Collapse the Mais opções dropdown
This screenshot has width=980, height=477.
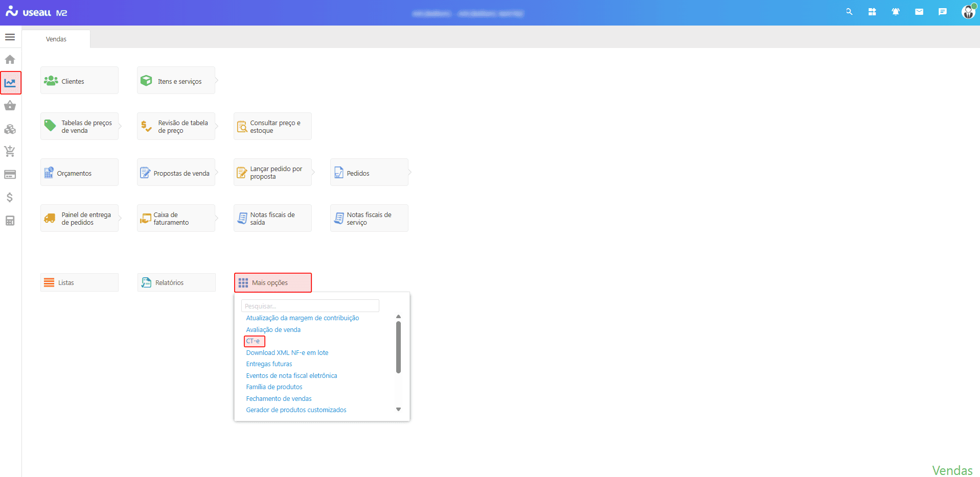click(273, 282)
